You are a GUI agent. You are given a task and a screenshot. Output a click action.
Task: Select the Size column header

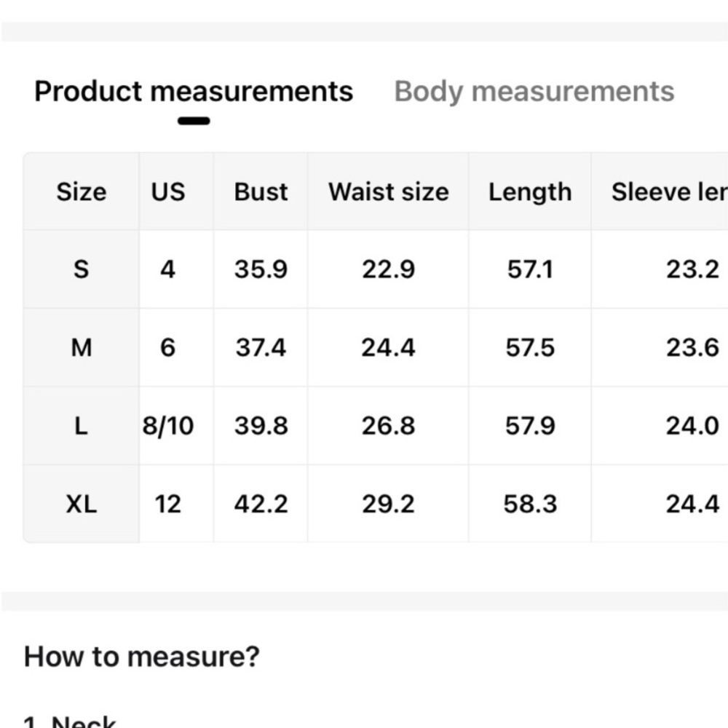click(82, 191)
